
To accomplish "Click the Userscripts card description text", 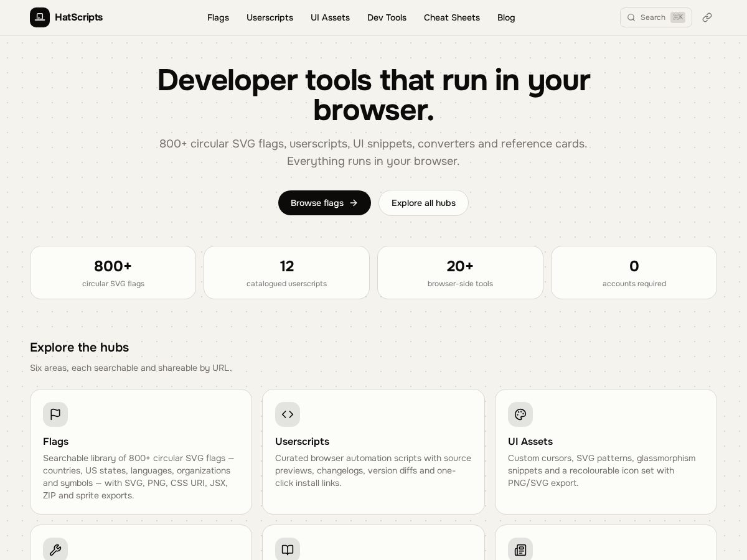I will point(373,470).
